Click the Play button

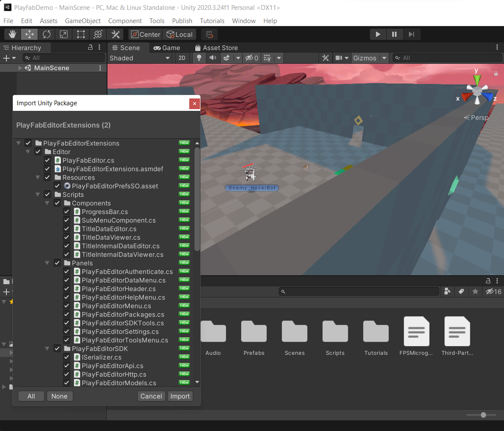[378, 34]
